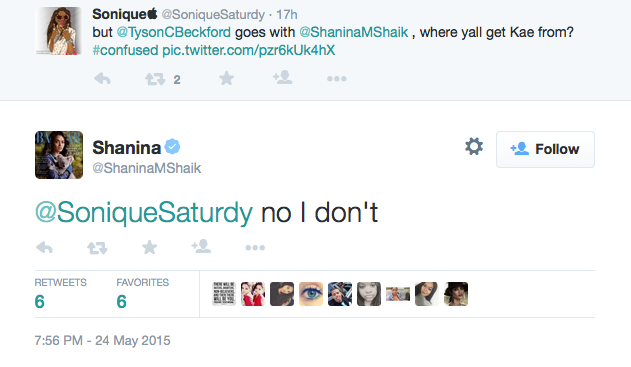631x367 pixels.
Task: Favorite Sonique's tweet with the star icon
Action: pos(226,78)
